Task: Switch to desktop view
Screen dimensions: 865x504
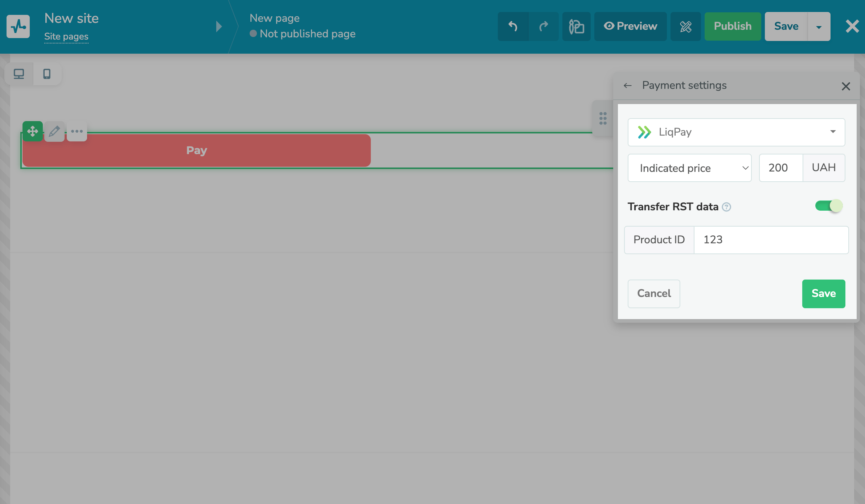Action: [19, 74]
